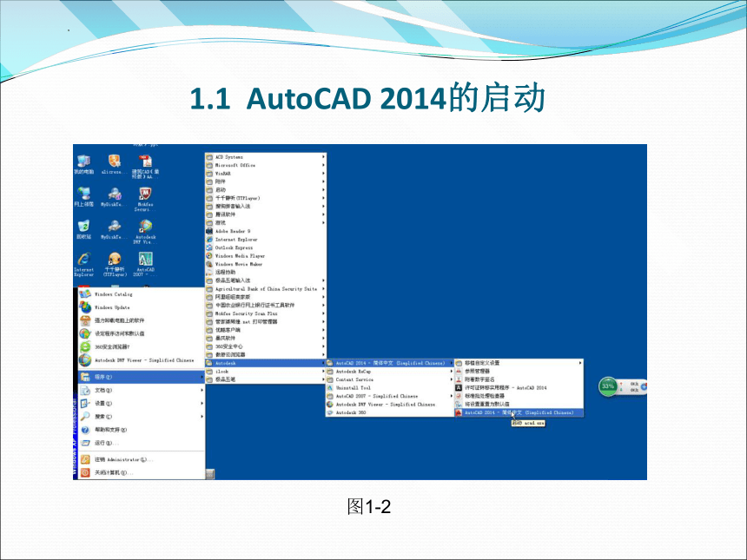This screenshot has height=560, width=747.
Task: Expand the Autodesk ReCap submenu arrow
Action: pos(451,372)
